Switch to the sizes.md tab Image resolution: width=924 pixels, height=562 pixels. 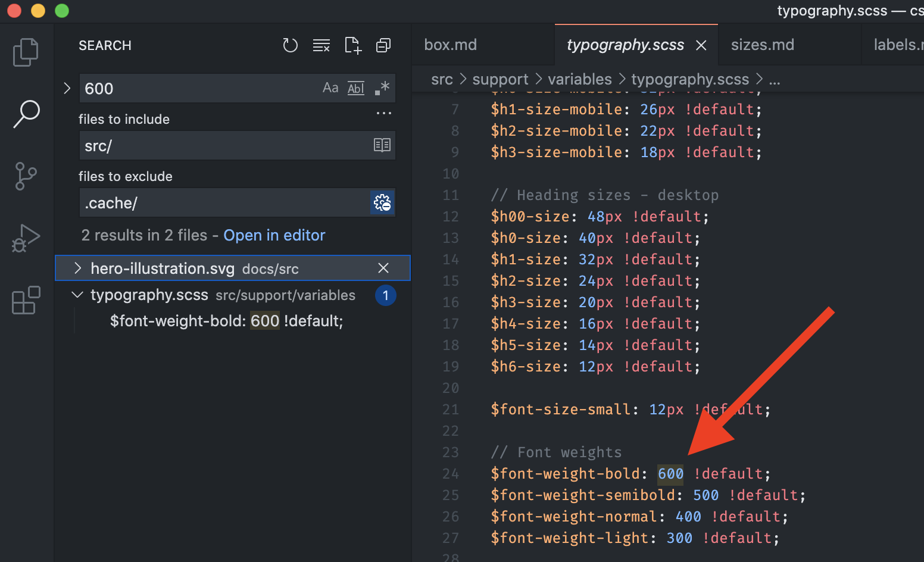[x=763, y=44]
